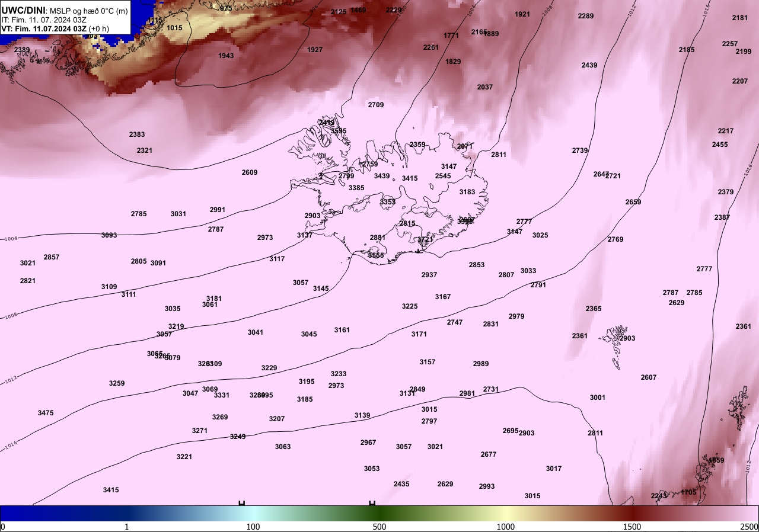Click the height value 2321
Image resolution: width=759 pixels, height=532 pixels.
pyautogui.click(x=145, y=150)
